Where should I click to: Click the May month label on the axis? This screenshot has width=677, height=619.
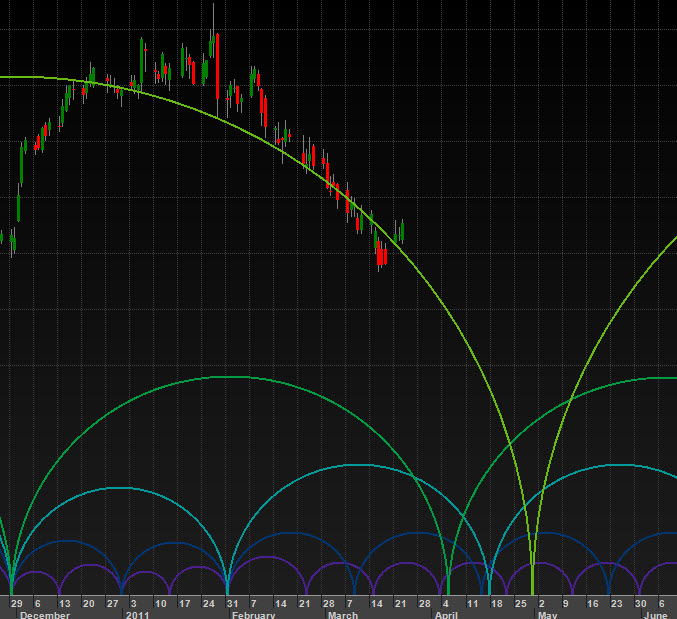[547, 615]
